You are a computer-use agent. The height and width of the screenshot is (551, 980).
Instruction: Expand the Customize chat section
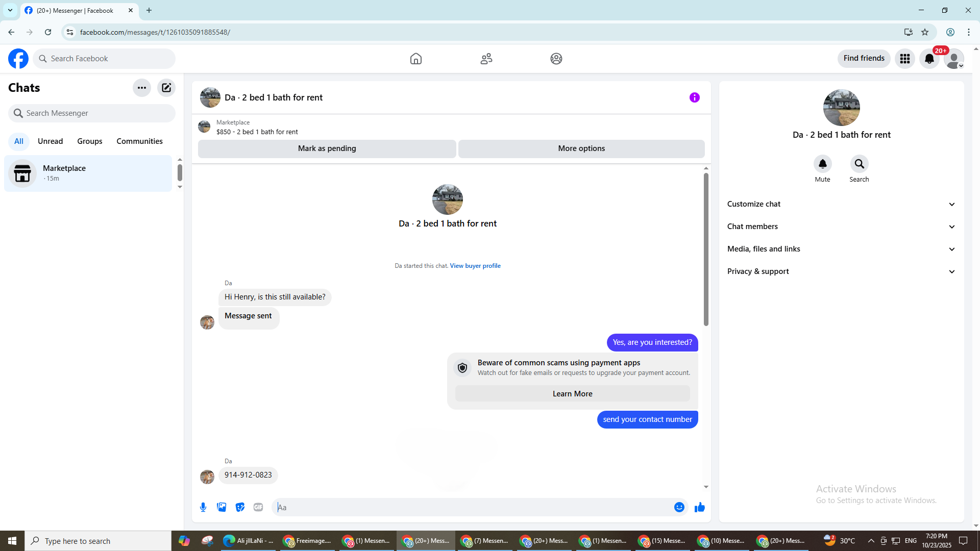click(x=841, y=204)
